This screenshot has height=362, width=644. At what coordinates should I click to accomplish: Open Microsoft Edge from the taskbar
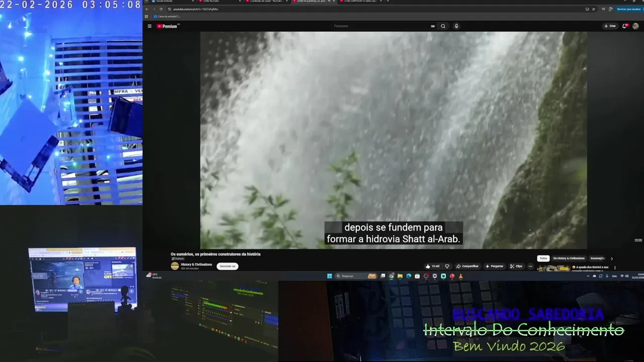(x=409, y=276)
